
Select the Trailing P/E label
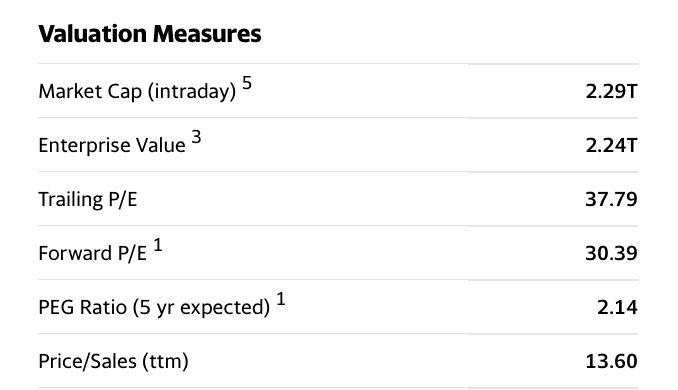point(88,199)
